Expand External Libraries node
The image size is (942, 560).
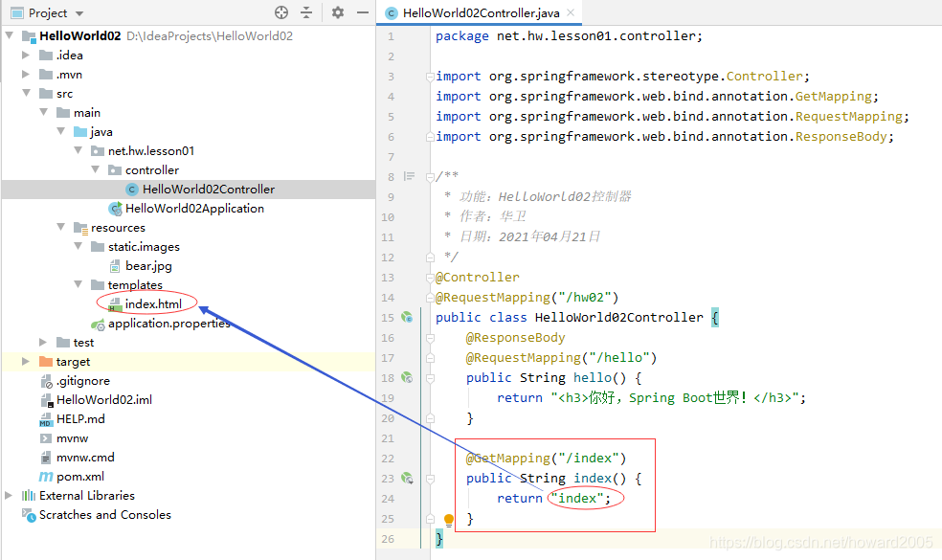click(9, 496)
